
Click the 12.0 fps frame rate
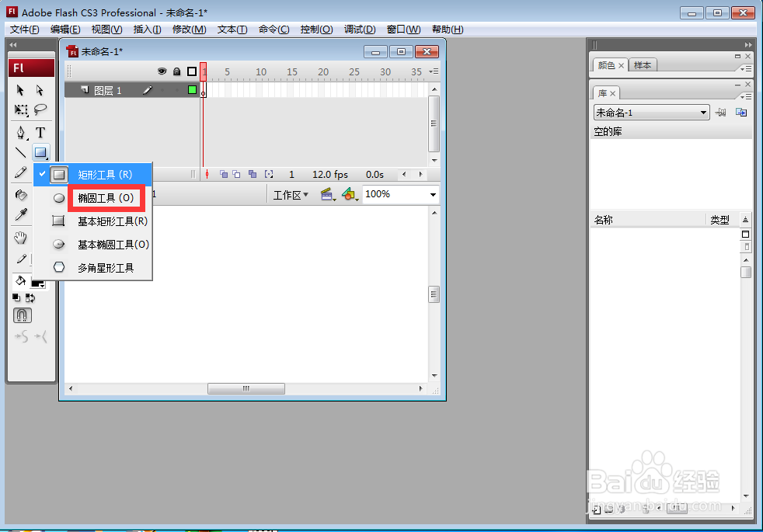pos(330,175)
